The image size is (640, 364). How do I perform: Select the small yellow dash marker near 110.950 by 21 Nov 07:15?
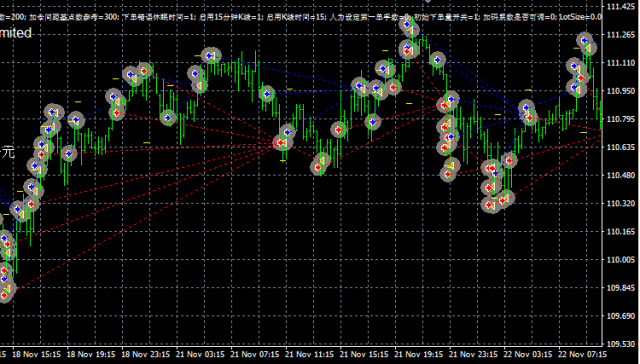(290, 89)
